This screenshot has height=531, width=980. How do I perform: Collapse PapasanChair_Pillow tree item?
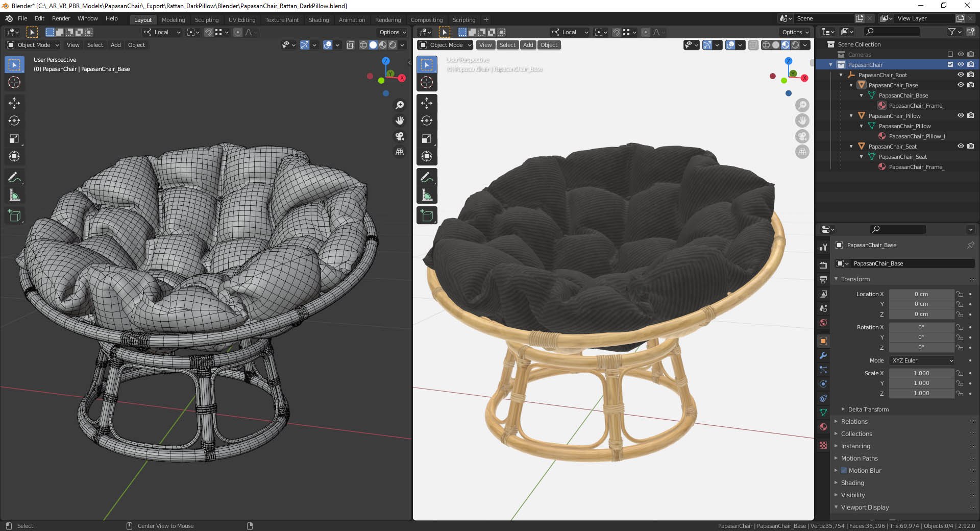[x=851, y=116]
